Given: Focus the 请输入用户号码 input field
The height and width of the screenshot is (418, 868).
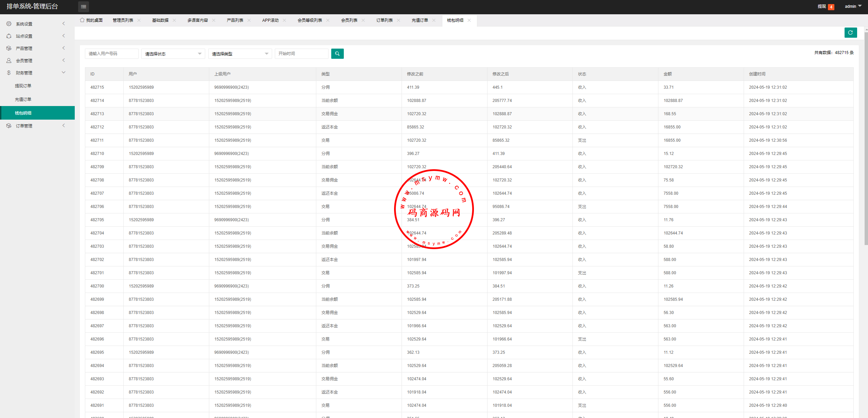Looking at the screenshot, I should click(112, 54).
